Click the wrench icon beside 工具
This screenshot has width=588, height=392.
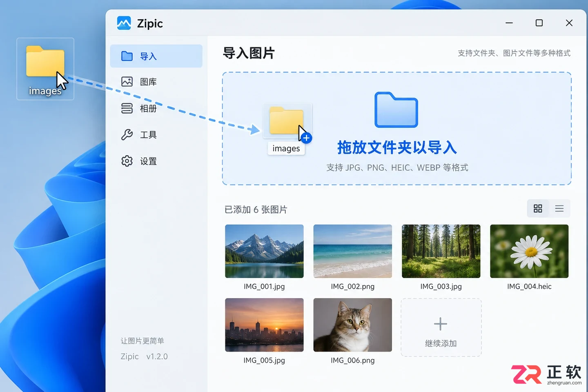pyautogui.click(x=127, y=135)
